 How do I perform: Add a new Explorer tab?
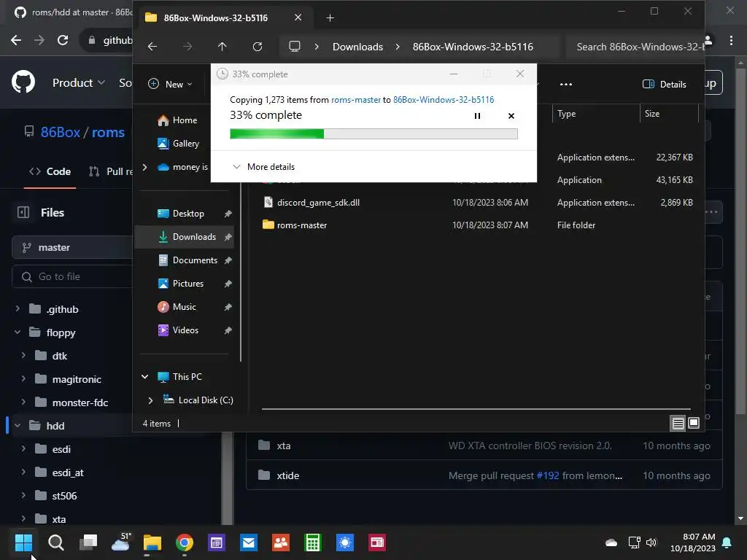(330, 18)
